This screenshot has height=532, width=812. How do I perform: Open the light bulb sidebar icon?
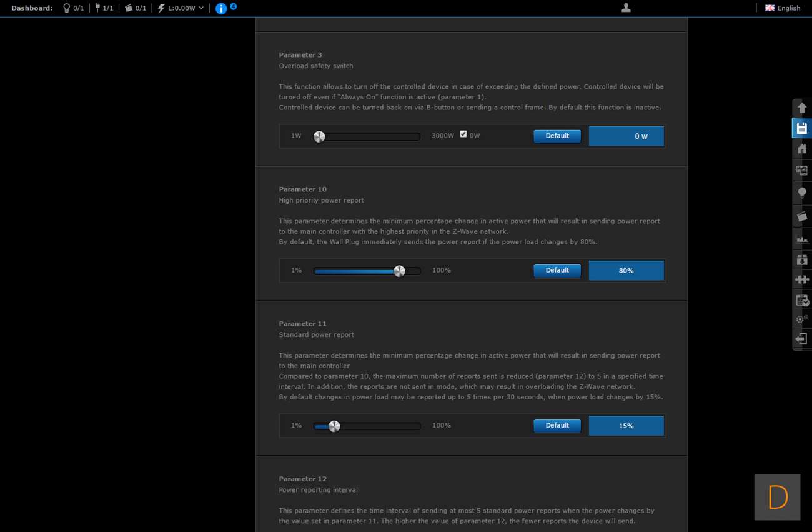[801, 193]
